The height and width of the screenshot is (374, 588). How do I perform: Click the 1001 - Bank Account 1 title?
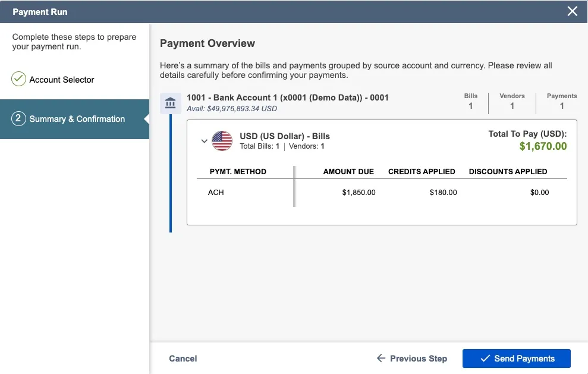click(288, 98)
